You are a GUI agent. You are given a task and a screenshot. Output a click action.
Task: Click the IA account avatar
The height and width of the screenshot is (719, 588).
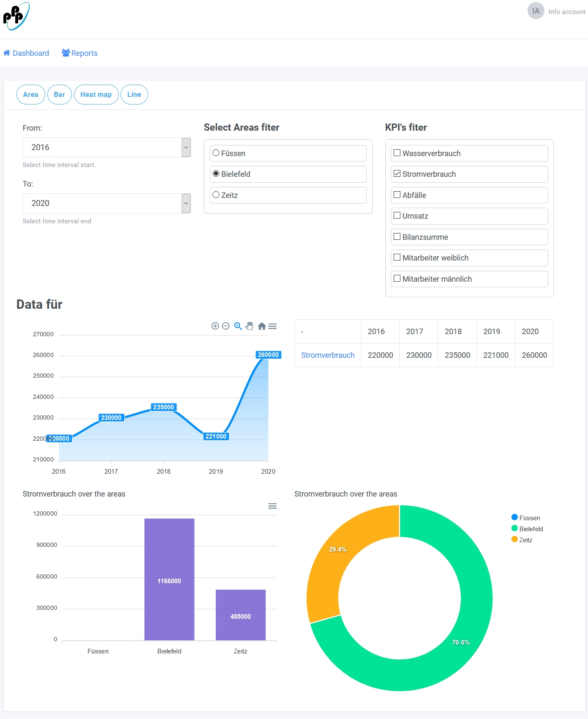[x=536, y=11]
